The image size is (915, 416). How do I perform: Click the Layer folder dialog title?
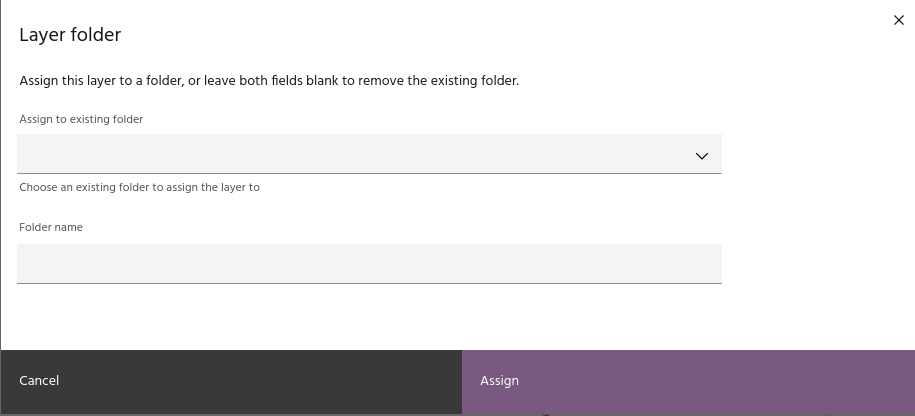tap(70, 35)
